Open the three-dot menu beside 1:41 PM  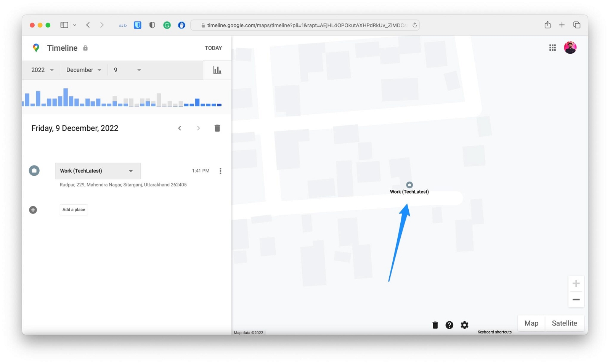click(220, 171)
